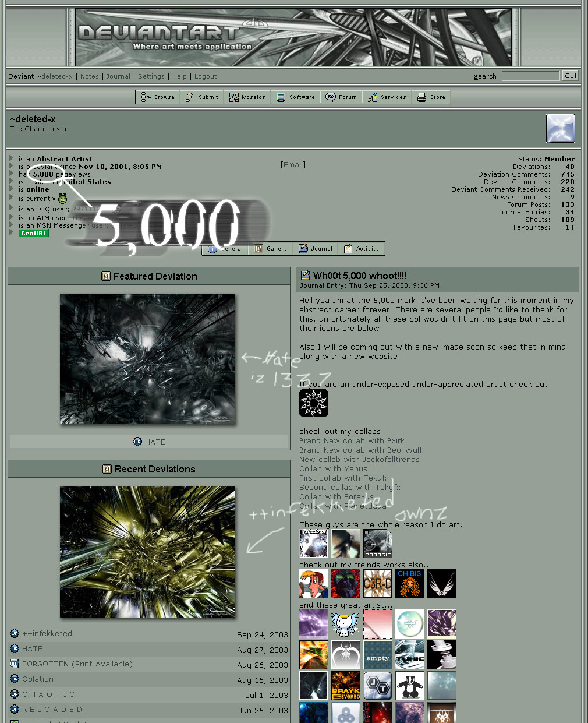Click the winged creature avatar icon
588x723 pixels.
[x=346, y=624]
